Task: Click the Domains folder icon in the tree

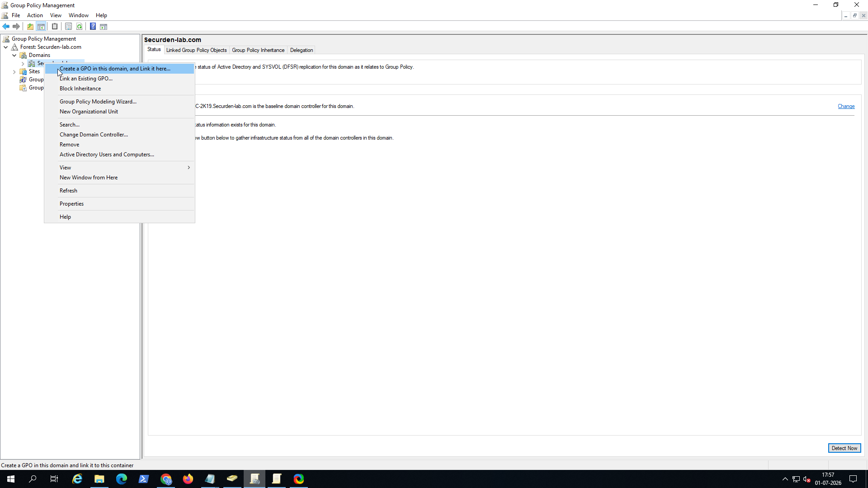Action: pyautogui.click(x=23, y=55)
